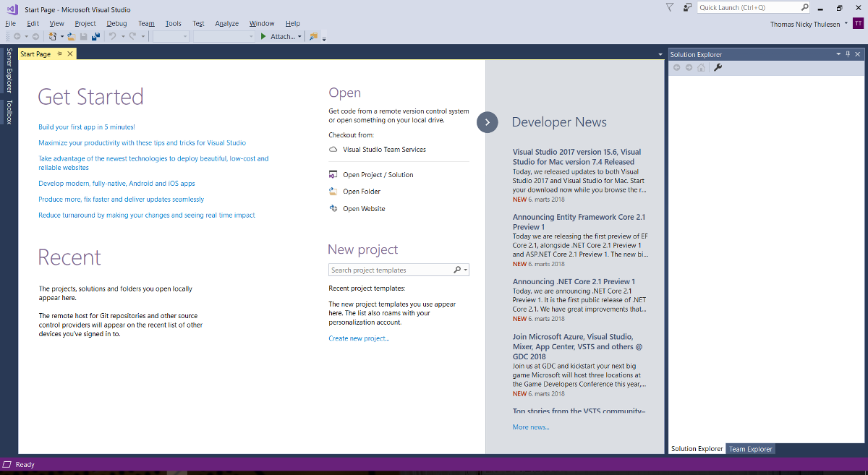
Task: Open Solution Explorer properties wrench icon
Action: [x=718, y=67]
